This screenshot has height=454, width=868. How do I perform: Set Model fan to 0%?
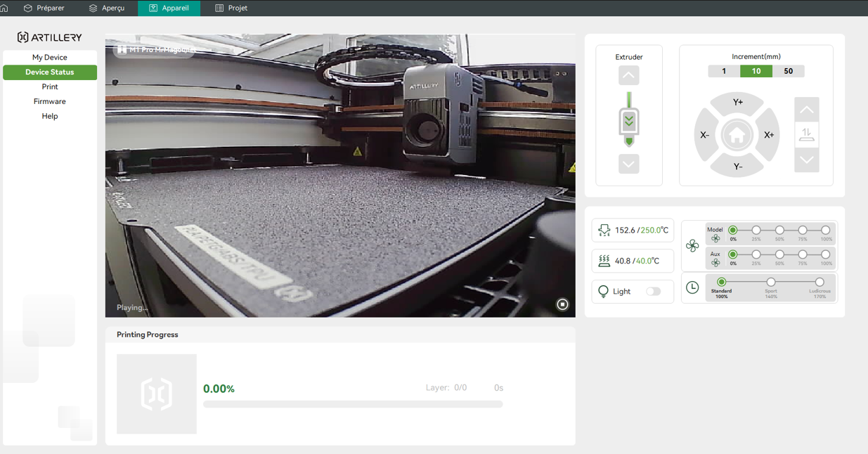(x=733, y=231)
